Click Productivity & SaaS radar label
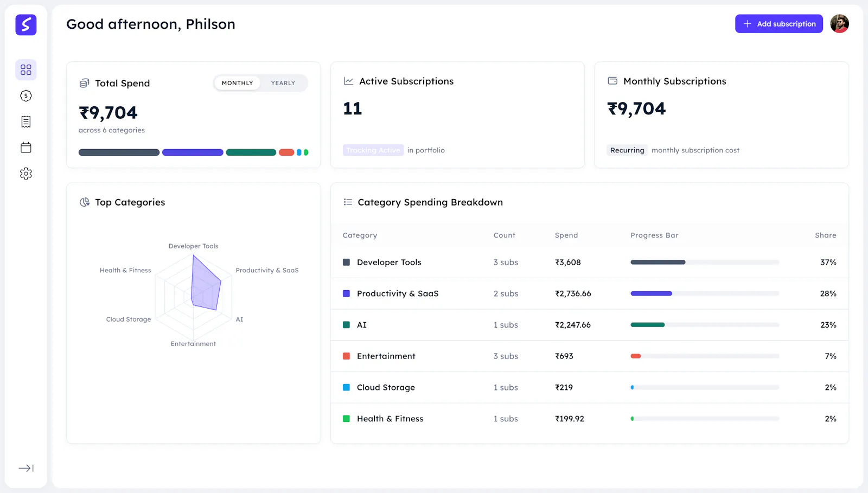This screenshot has width=868, height=493. pyautogui.click(x=267, y=270)
